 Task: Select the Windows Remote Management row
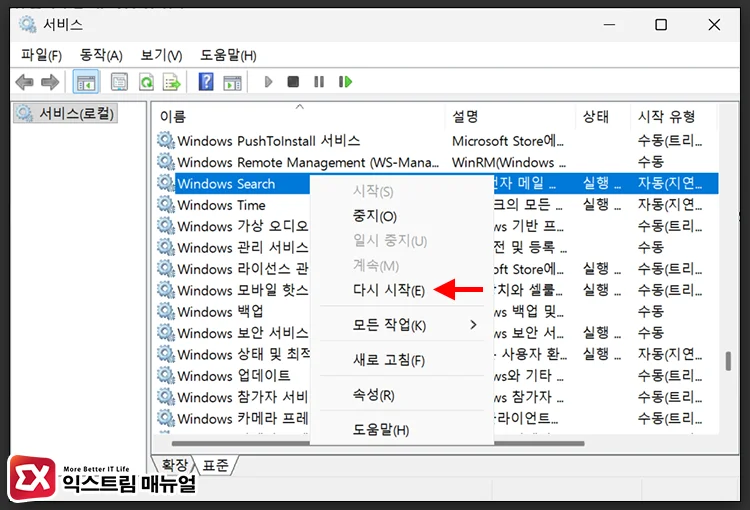tap(435, 162)
